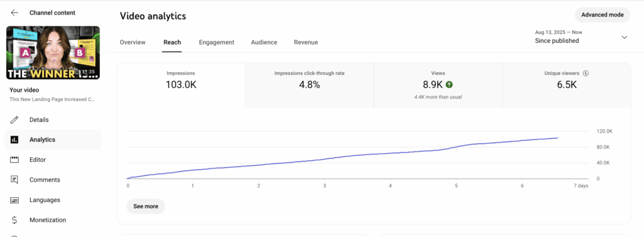
Task: Click the See more button
Action: [x=146, y=207]
